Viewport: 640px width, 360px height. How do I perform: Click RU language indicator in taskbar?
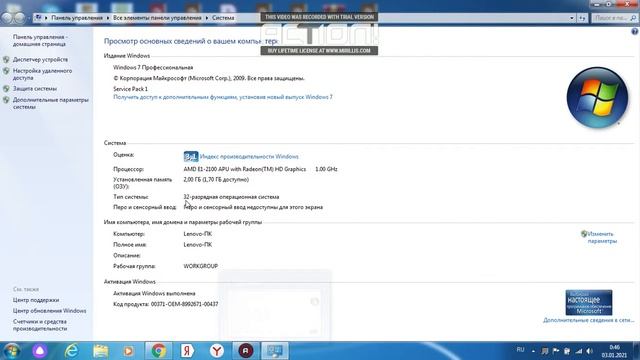(x=520, y=350)
